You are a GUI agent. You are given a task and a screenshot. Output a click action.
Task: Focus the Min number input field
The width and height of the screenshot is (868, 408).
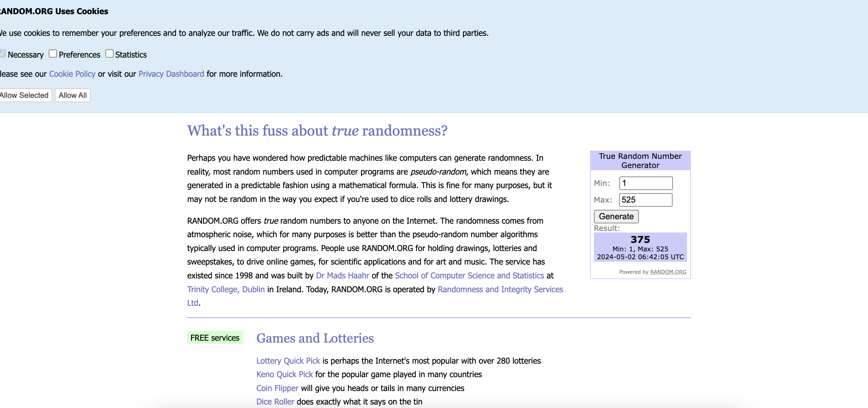645,183
